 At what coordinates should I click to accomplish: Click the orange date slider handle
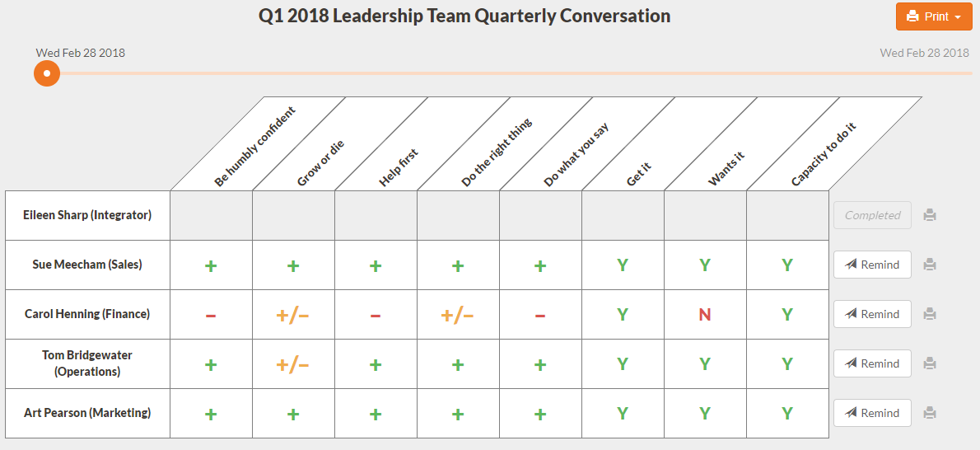point(46,73)
